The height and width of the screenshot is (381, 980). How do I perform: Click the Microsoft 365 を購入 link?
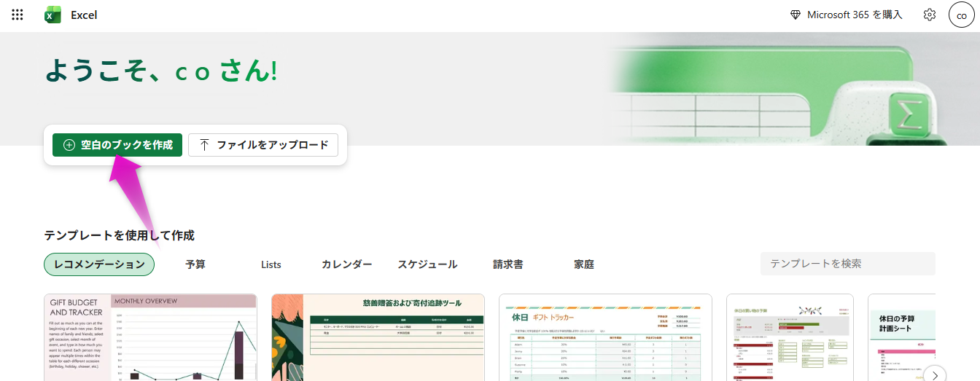(x=855, y=15)
